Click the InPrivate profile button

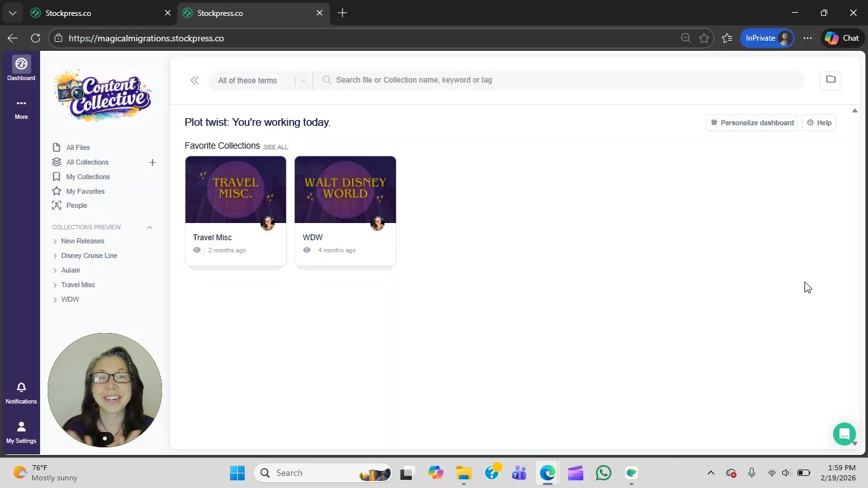(x=768, y=38)
